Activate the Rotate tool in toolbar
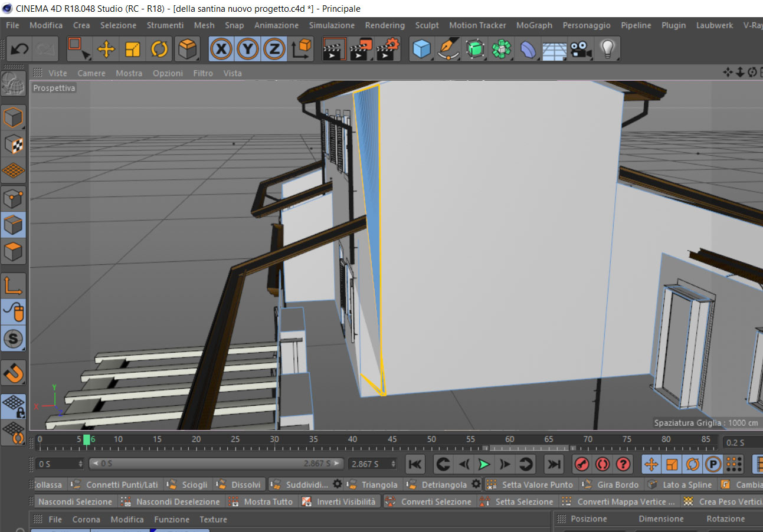Screen dimensions: 763x532 tap(159, 49)
